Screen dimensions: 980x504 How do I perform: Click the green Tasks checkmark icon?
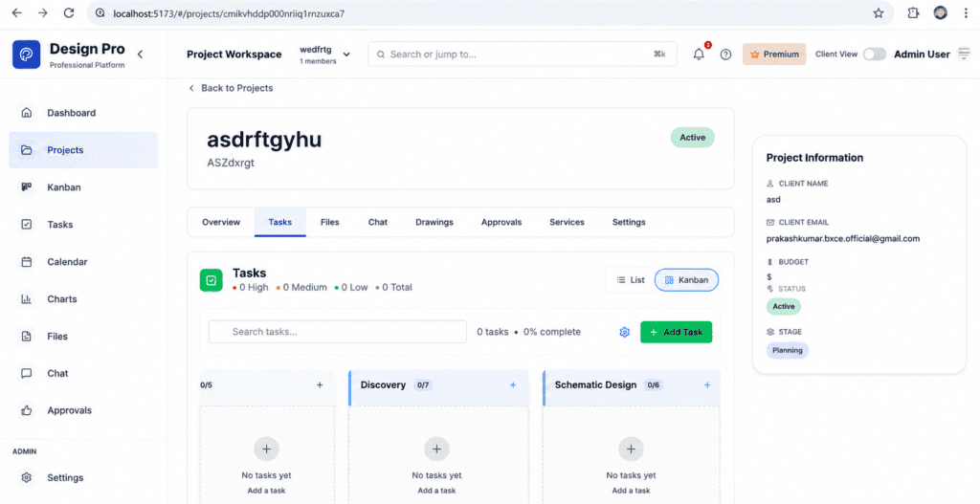212,280
